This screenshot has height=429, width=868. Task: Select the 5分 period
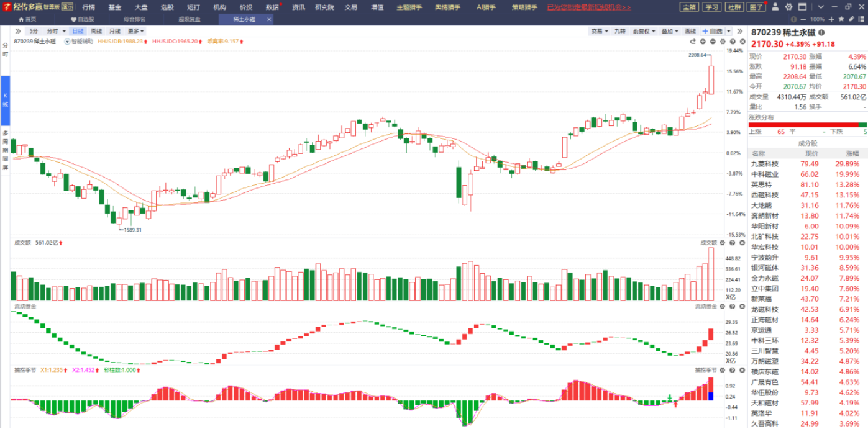(x=34, y=31)
